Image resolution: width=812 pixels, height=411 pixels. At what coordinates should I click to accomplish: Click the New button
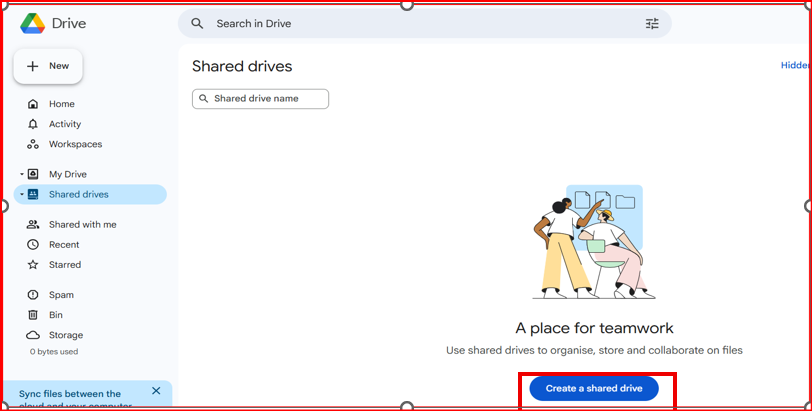tap(48, 66)
